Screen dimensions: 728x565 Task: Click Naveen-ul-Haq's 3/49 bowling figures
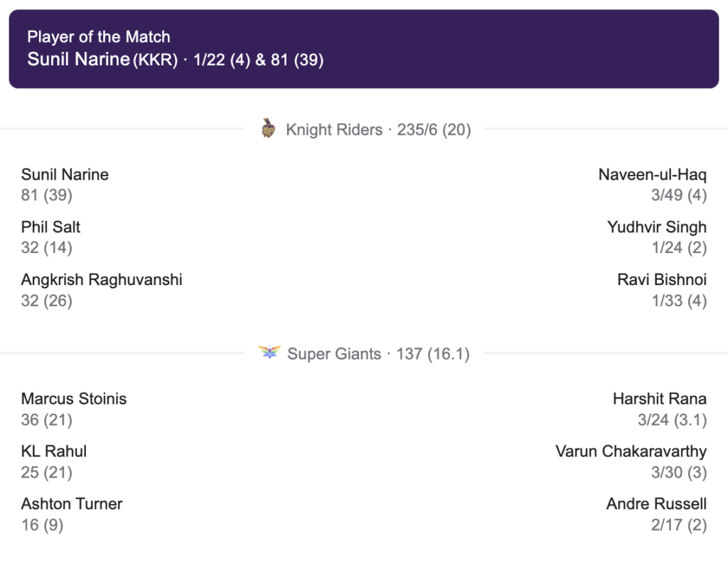(x=669, y=195)
